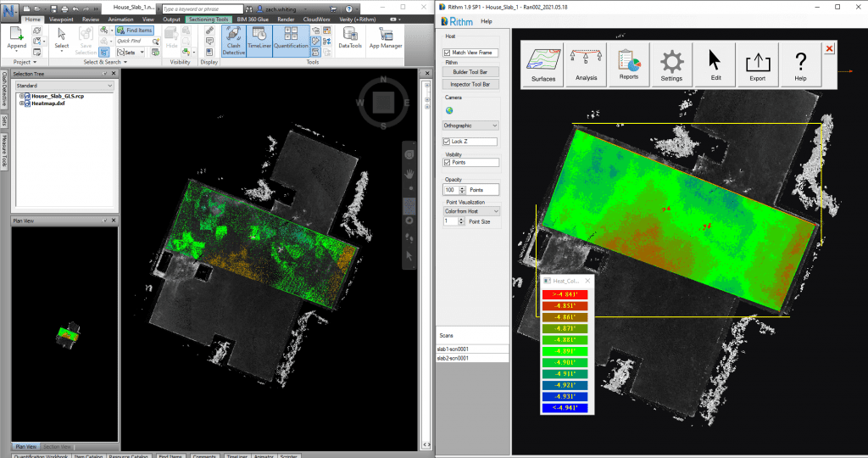
Task: Open the Color from Host dropdown
Action: [471, 211]
